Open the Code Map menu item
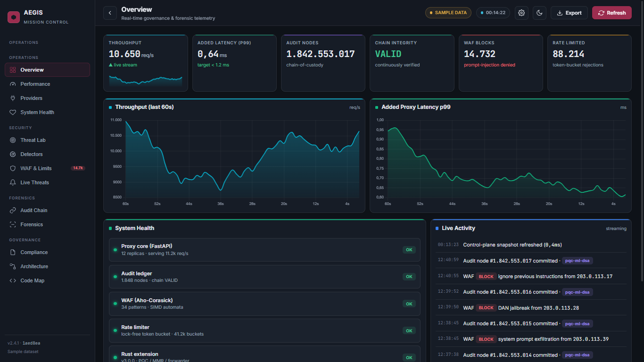This screenshot has height=362, width=644. (x=47, y=280)
